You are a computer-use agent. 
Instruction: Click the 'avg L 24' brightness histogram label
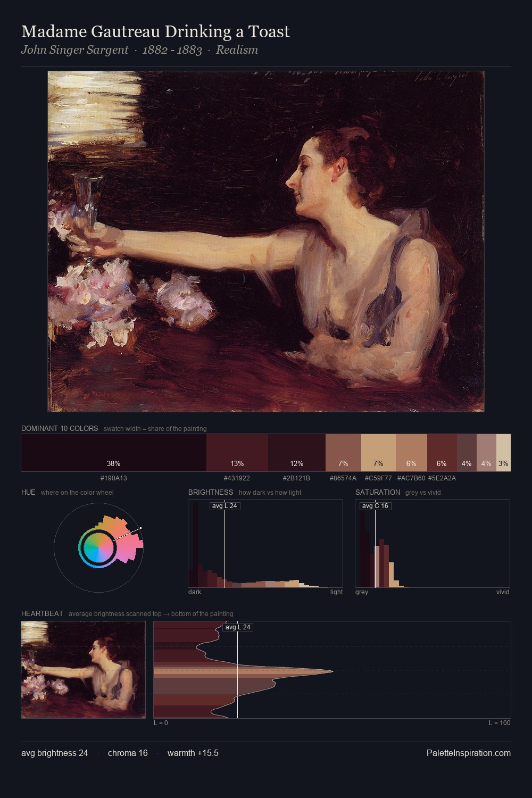click(x=225, y=506)
